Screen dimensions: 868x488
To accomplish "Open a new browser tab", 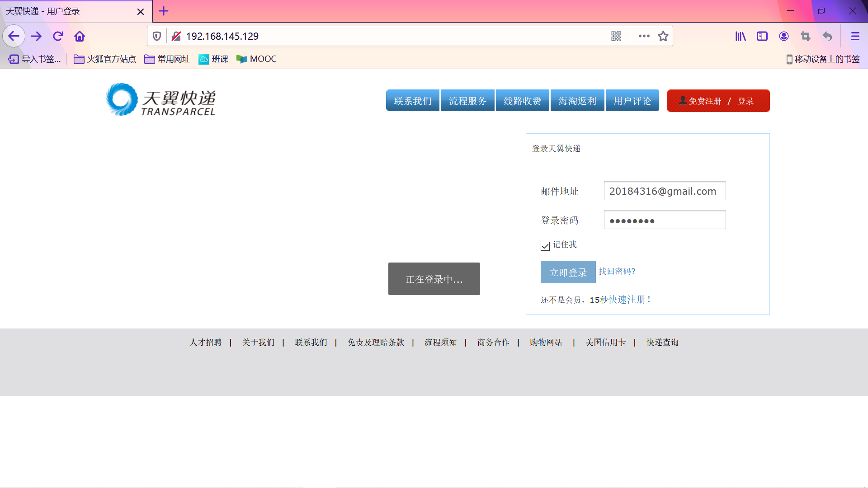I will pos(164,11).
